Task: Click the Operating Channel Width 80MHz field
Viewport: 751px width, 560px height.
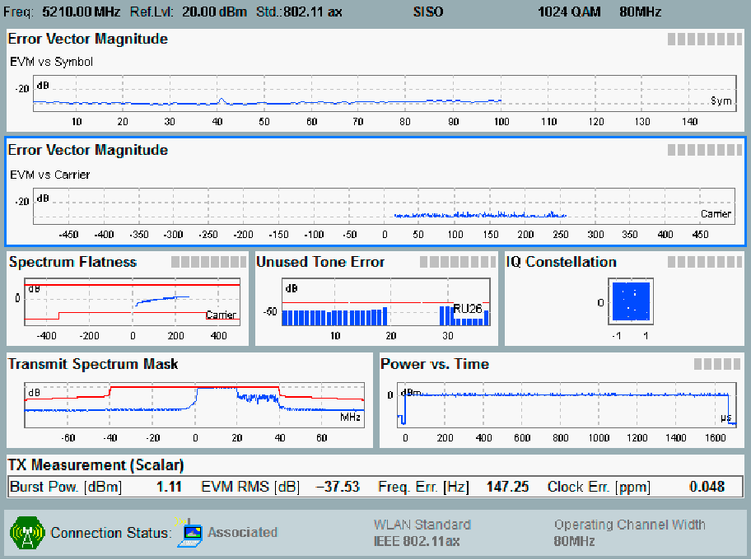Action: point(575,542)
